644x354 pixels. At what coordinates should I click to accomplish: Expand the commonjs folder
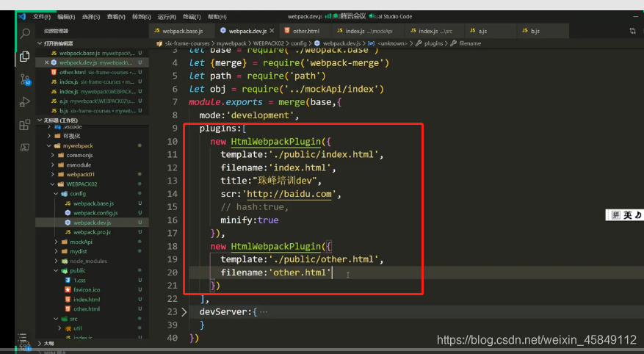click(53, 155)
